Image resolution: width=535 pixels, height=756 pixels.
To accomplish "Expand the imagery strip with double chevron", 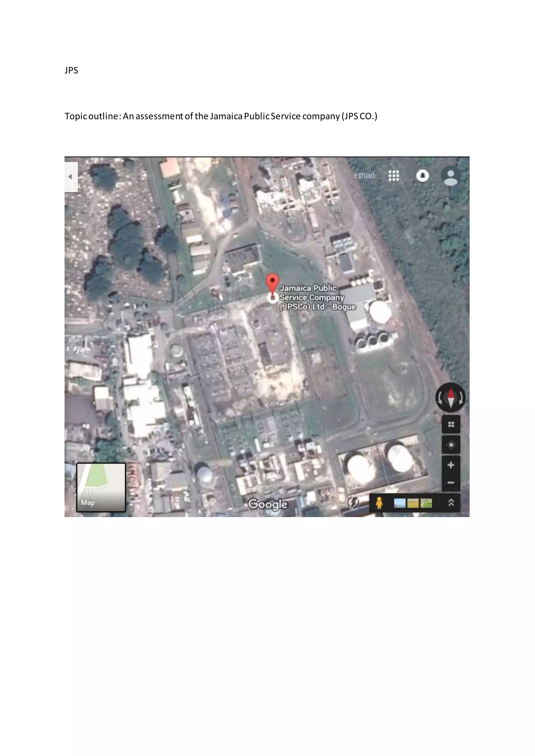I will click(x=451, y=503).
